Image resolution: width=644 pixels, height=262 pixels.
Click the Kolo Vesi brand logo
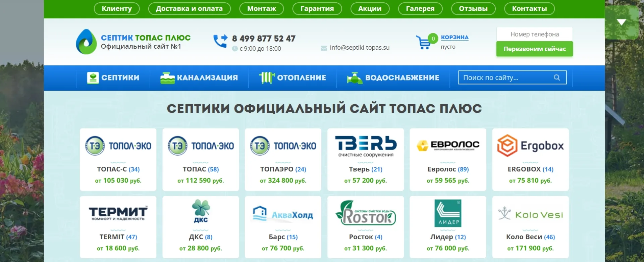click(530, 214)
